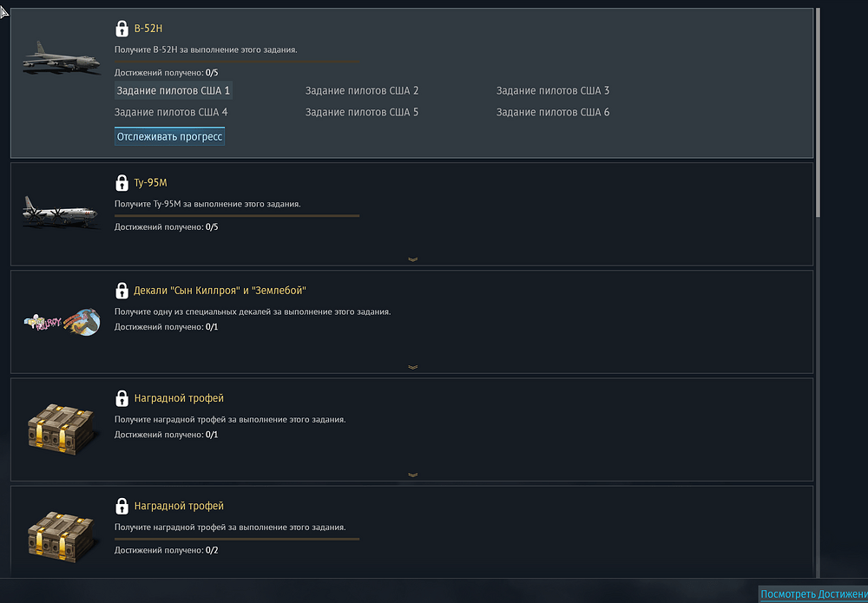Expand the decals task details chevron
Screen dimensions: 868x603
pos(412,367)
